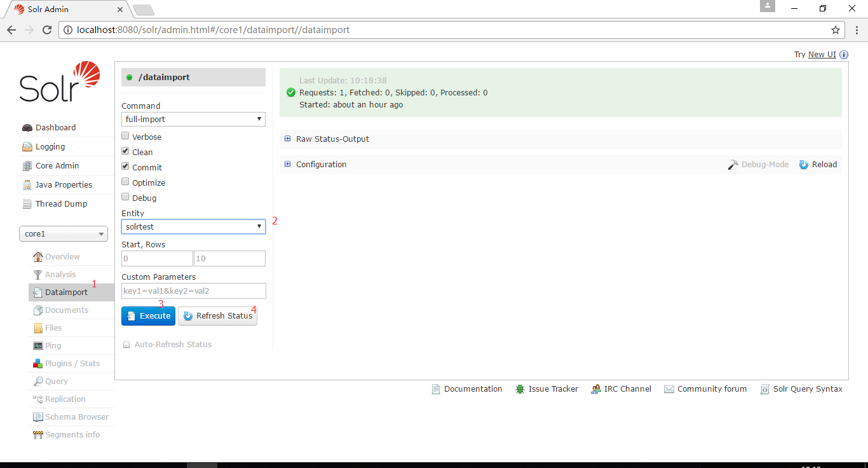Image resolution: width=868 pixels, height=468 pixels.
Task: Click the Plugins / Stats blocks icon
Action: pos(38,364)
